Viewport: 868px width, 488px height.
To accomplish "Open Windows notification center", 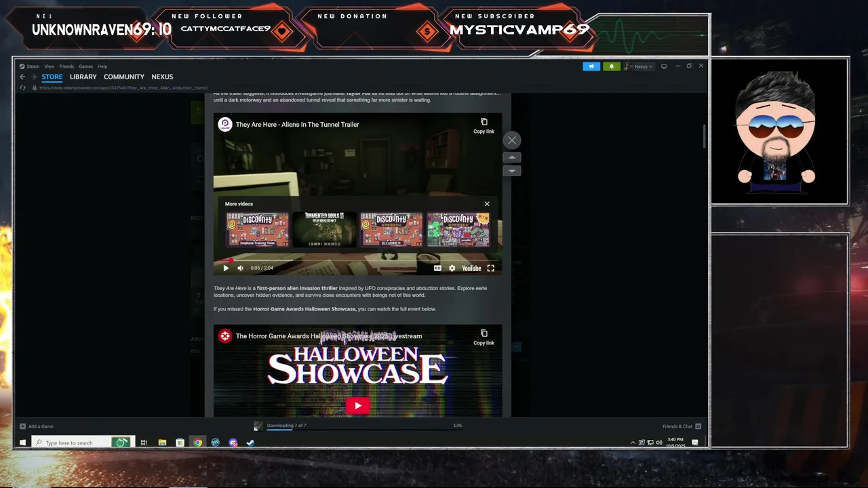I will pyautogui.click(x=695, y=443).
